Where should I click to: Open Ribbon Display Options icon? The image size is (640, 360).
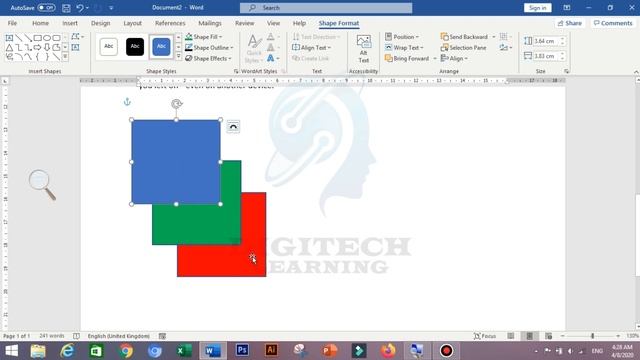[x=567, y=8]
